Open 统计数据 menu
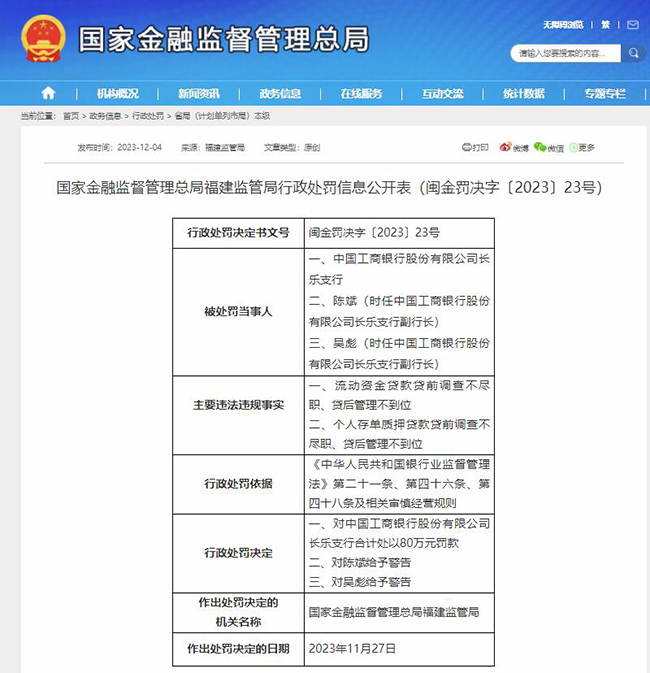This screenshot has width=650, height=673. pyautogui.click(x=524, y=94)
